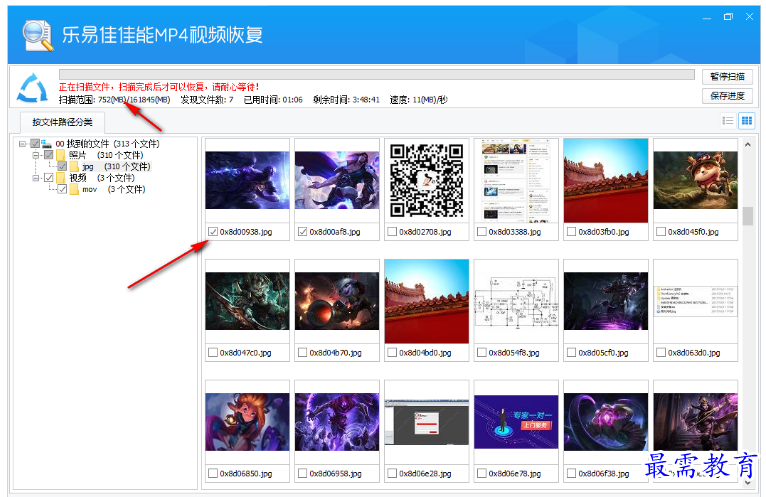Viewport: 766px width, 497px height.
Task: Select the mov (3 个文件) tree row
Action: pyautogui.click(x=113, y=189)
